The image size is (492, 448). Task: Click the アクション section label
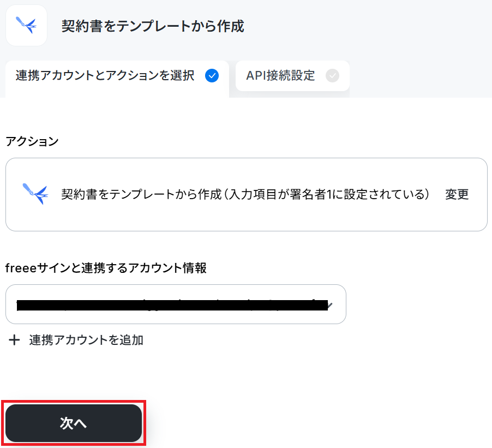pyautogui.click(x=32, y=141)
